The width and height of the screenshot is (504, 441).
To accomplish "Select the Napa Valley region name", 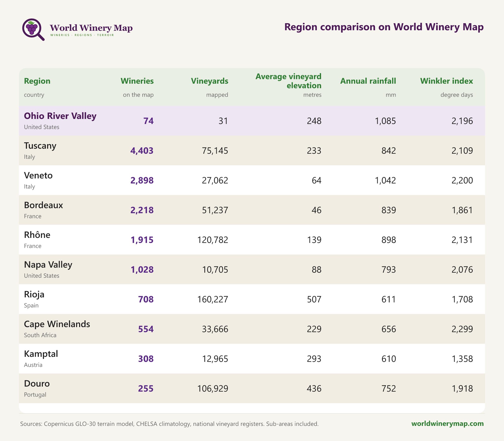I will pyautogui.click(x=48, y=265).
